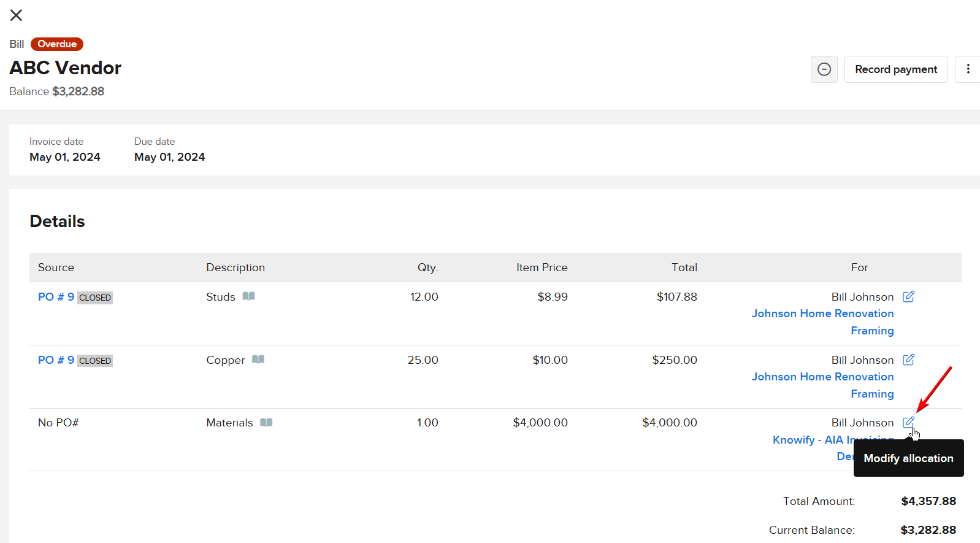Open PO # 9 link in Studs row
The image size is (980, 543).
[56, 297]
